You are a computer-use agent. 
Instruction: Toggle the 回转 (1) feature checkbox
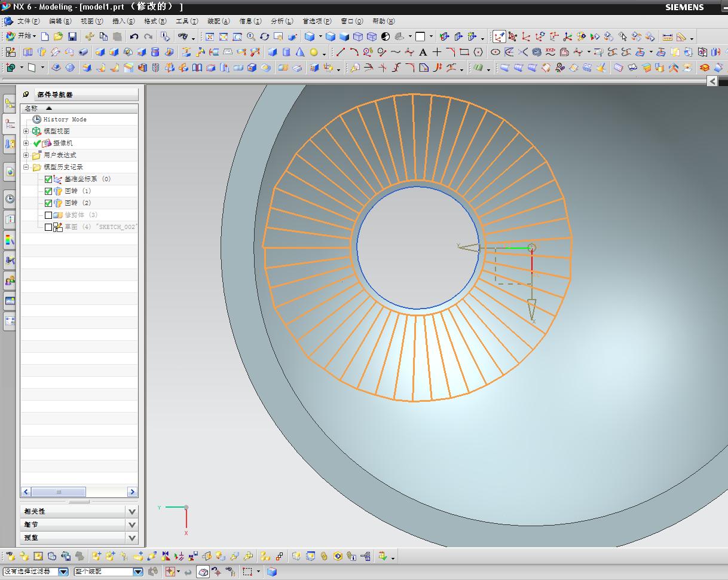tap(48, 191)
